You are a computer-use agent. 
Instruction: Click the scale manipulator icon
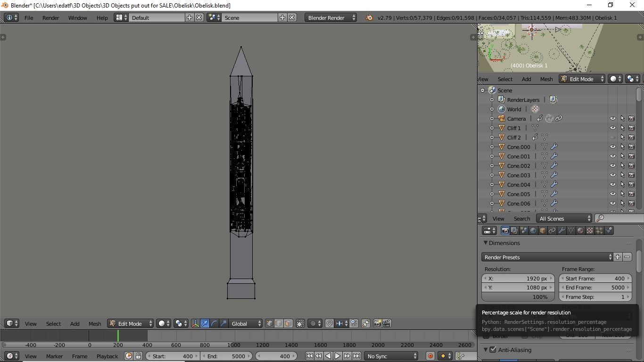point(223,323)
